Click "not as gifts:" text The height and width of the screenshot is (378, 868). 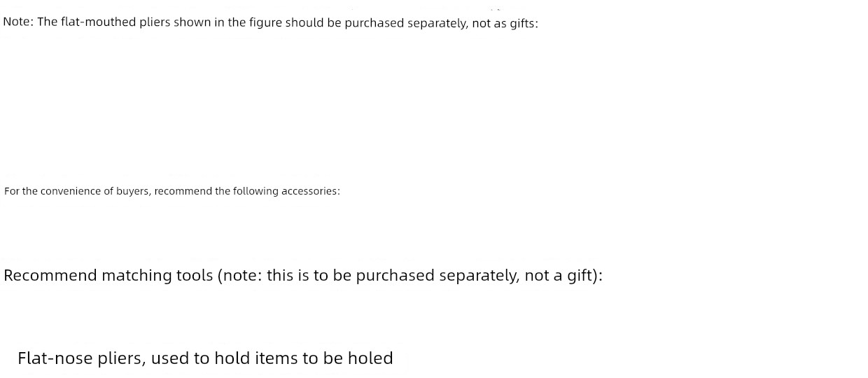(506, 23)
